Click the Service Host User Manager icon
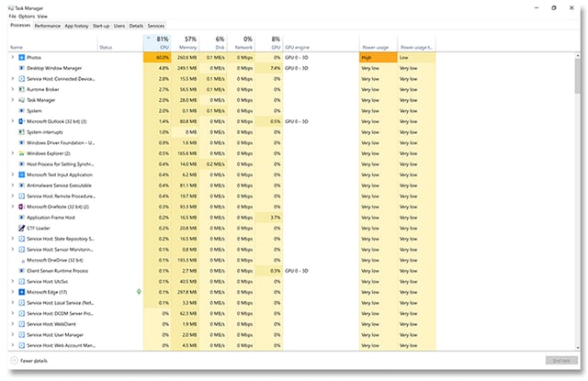 [22, 335]
